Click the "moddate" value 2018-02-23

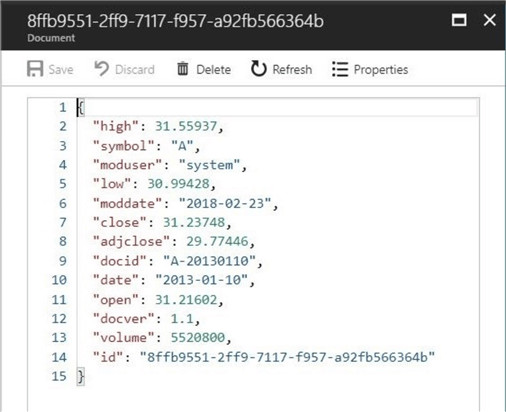click(x=225, y=203)
